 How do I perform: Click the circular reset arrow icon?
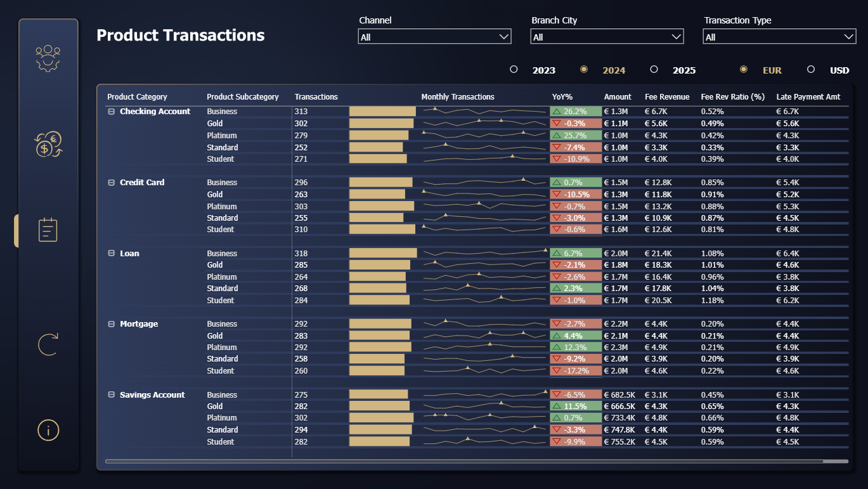[x=48, y=344]
